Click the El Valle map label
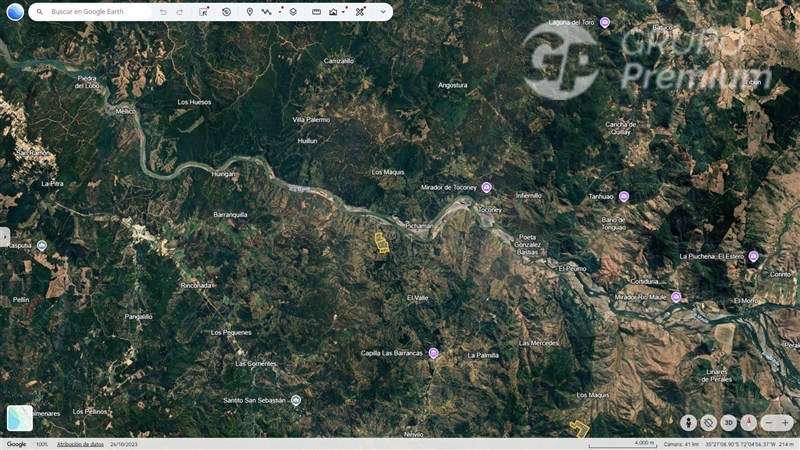Screen dimensions: 800x450 click(418, 298)
